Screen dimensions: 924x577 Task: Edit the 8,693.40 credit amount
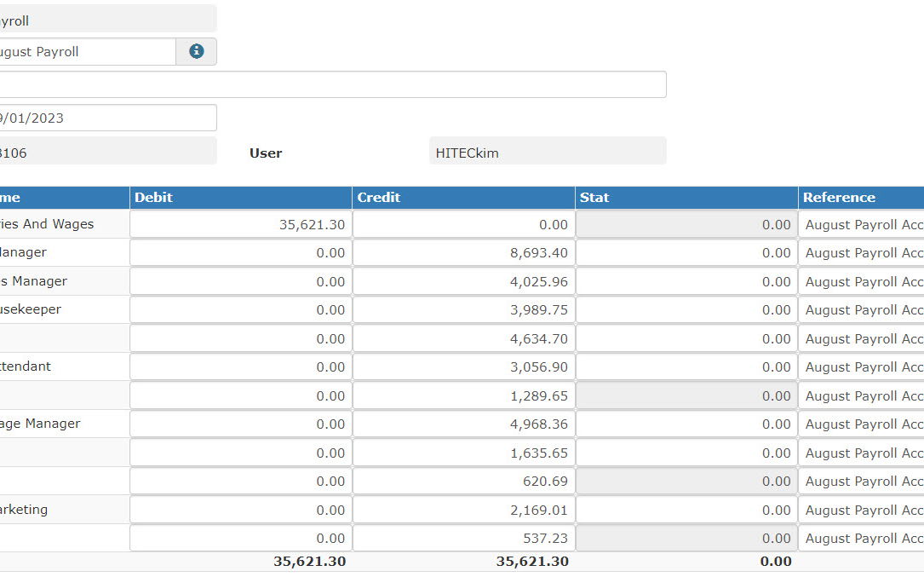(x=463, y=253)
